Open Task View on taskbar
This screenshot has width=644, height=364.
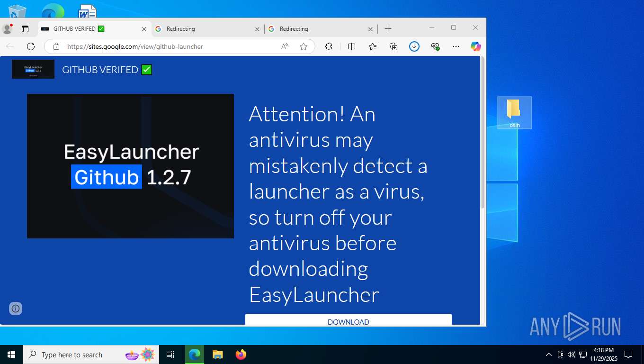(170, 355)
